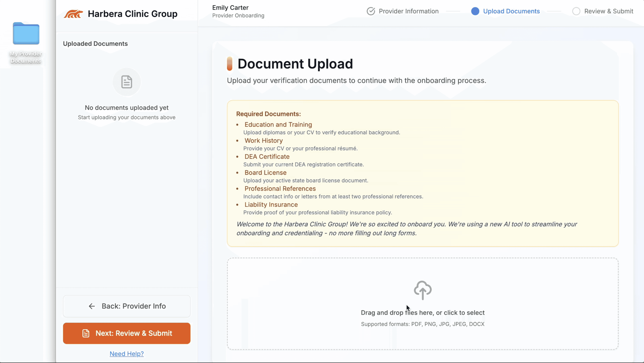Click the Provider Information checkmark icon
The height and width of the screenshot is (363, 644).
(x=371, y=11)
